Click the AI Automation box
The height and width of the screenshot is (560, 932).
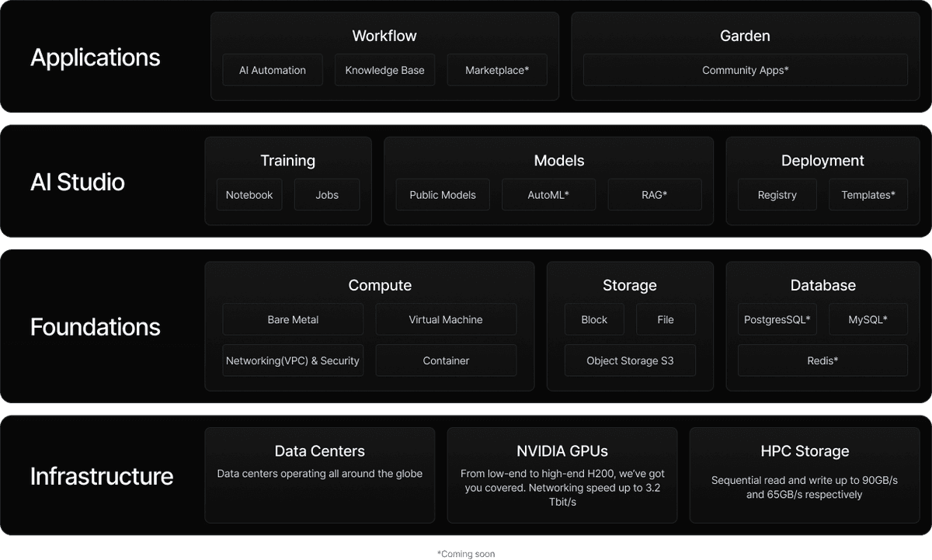[272, 70]
